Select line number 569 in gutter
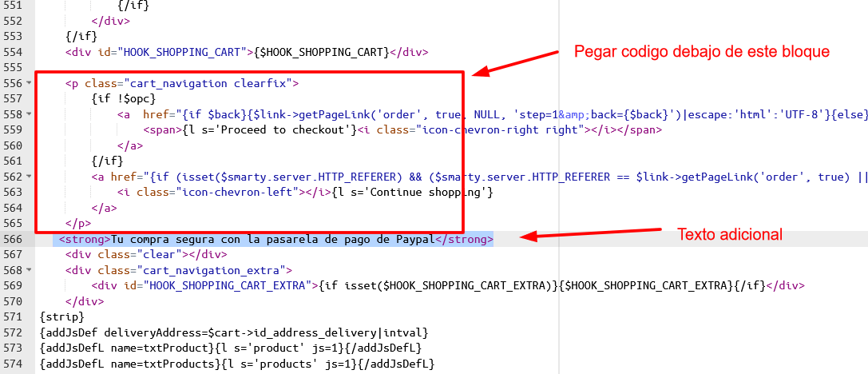868x374 pixels. coord(12,286)
